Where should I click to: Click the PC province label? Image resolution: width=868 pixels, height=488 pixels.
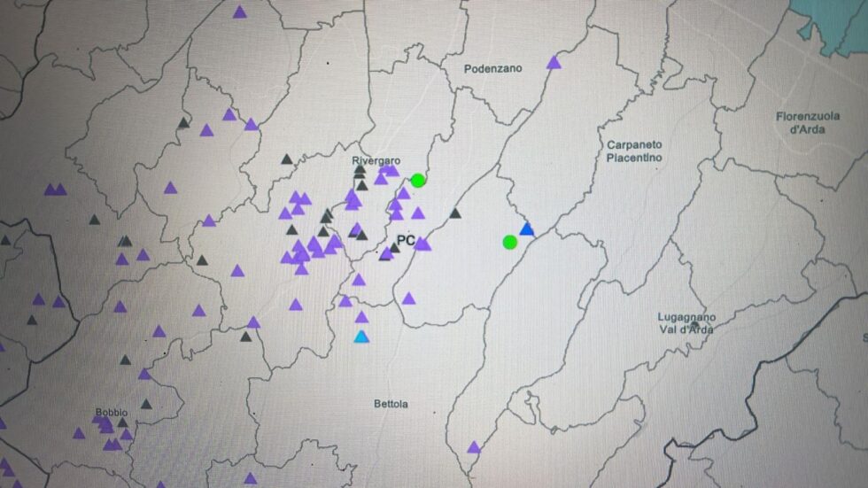(406, 240)
